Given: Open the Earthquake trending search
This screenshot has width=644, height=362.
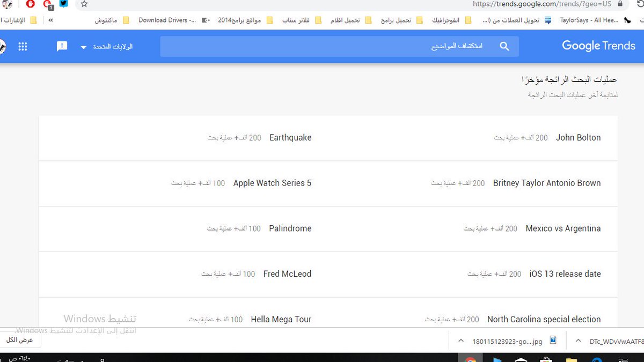Looking at the screenshot, I should pos(290,138).
